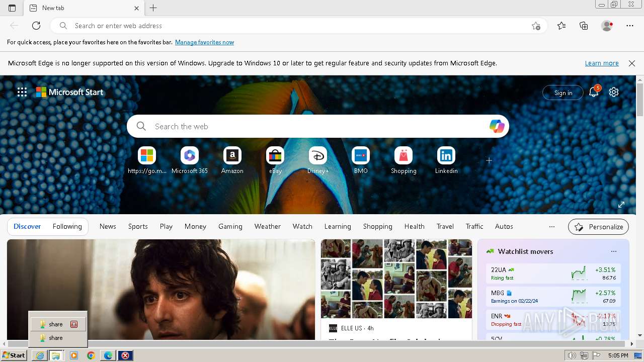Open a new tab with plus button
The height and width of the screenshot is (362, 644).
[x=153, y=8]
